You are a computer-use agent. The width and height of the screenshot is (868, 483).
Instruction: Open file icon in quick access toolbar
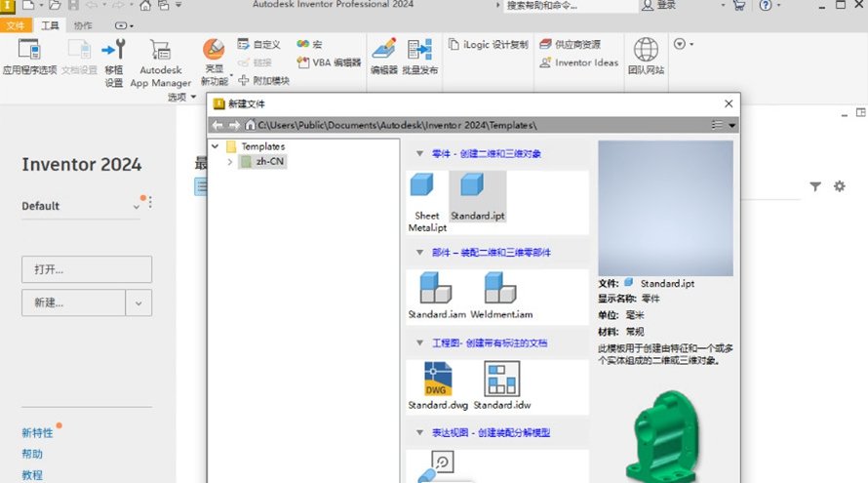click(x=55, y=6)
